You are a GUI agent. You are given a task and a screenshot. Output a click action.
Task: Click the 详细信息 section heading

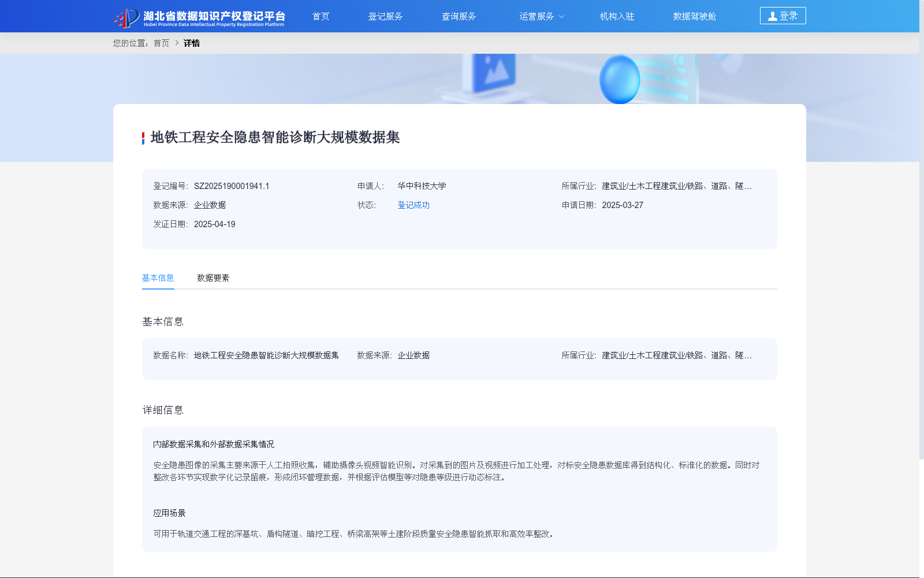pyautogui.click(x=163, y=410)
